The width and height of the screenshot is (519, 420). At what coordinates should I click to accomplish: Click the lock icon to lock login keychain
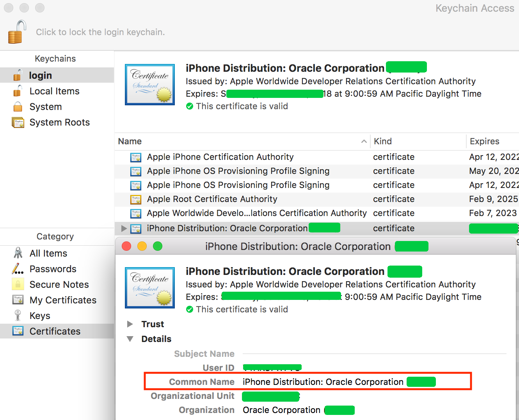coord(17,32)
